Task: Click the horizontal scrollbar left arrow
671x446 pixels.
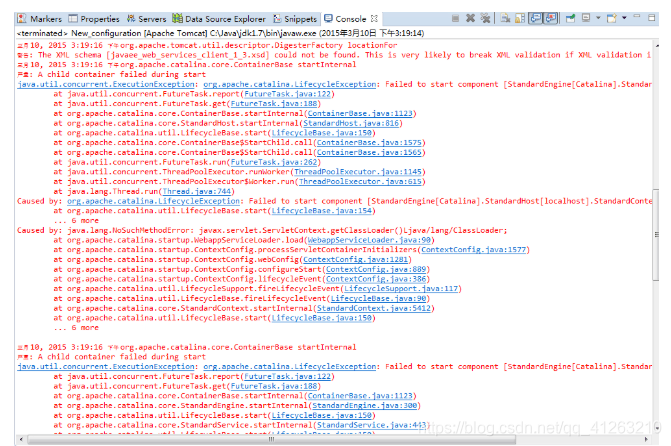Action: [x=21, y=440]
